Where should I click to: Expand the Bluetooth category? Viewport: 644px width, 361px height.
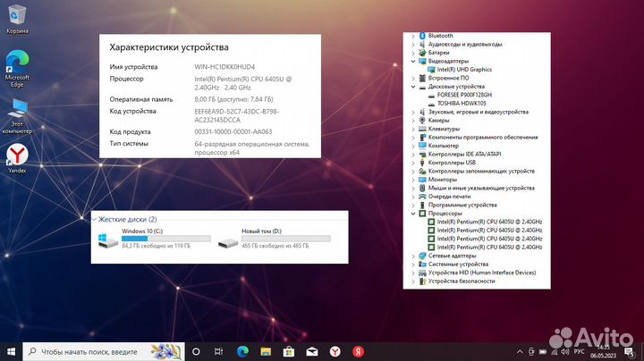point(413,36)
